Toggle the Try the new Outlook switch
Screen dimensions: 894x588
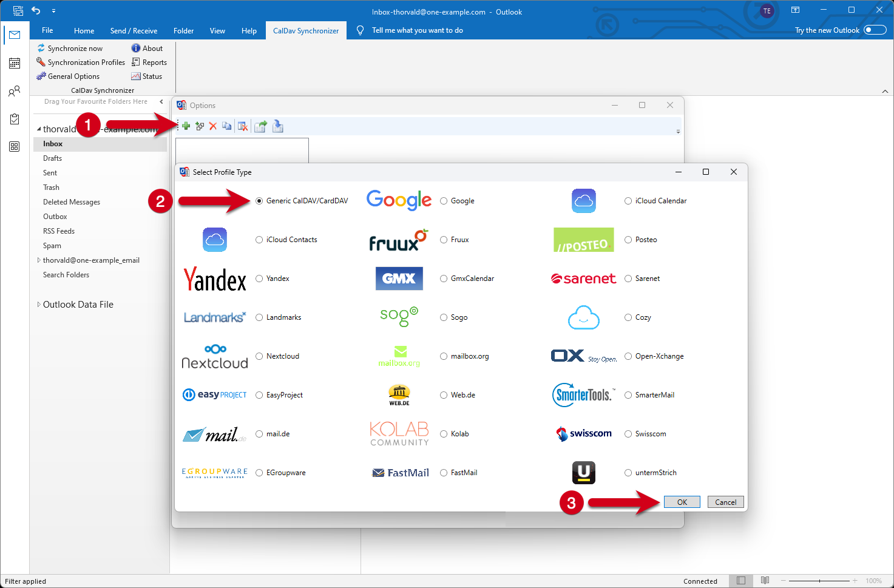[875, 30]
